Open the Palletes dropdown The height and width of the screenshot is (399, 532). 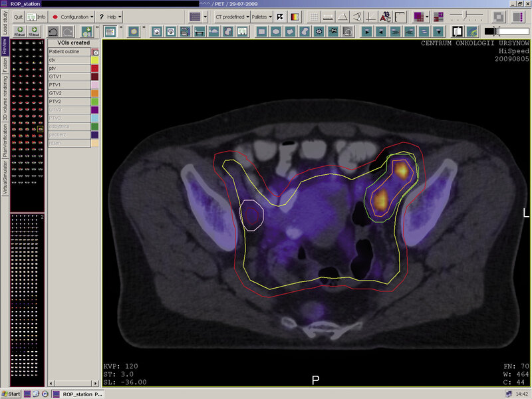(261, 17)
